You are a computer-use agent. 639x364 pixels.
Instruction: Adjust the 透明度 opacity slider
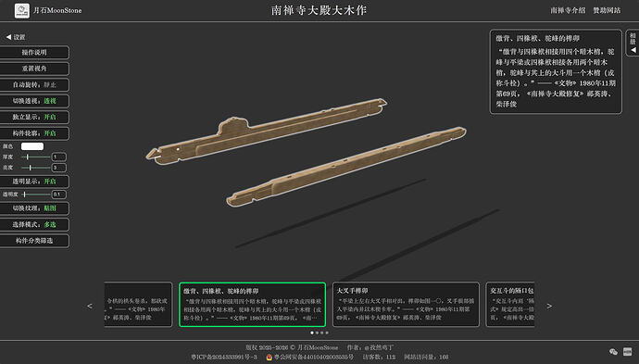coord(36,195)
